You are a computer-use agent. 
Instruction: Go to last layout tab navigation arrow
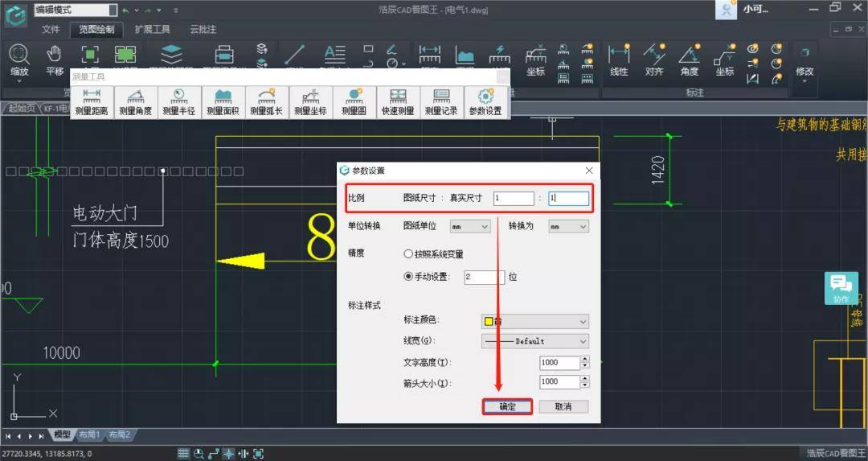click(40, 437)
